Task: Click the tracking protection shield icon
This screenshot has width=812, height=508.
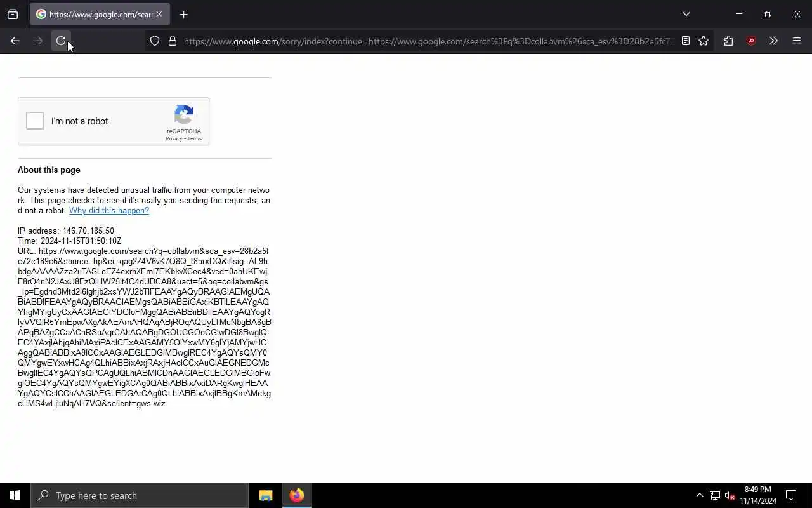Action: tap(155, 41)
